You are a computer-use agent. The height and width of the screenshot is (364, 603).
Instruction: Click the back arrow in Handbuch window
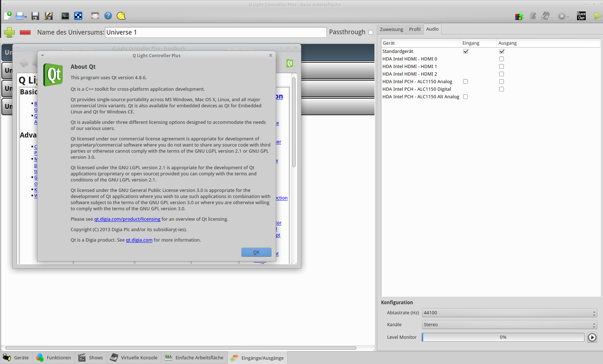(x=24, y=64)
